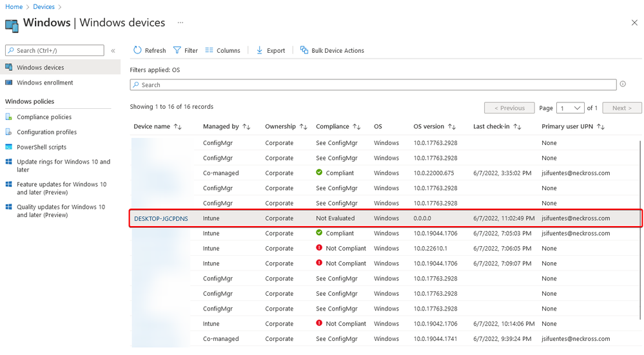
Task: Sort by Ownership arrows
Action: [303, 126]
